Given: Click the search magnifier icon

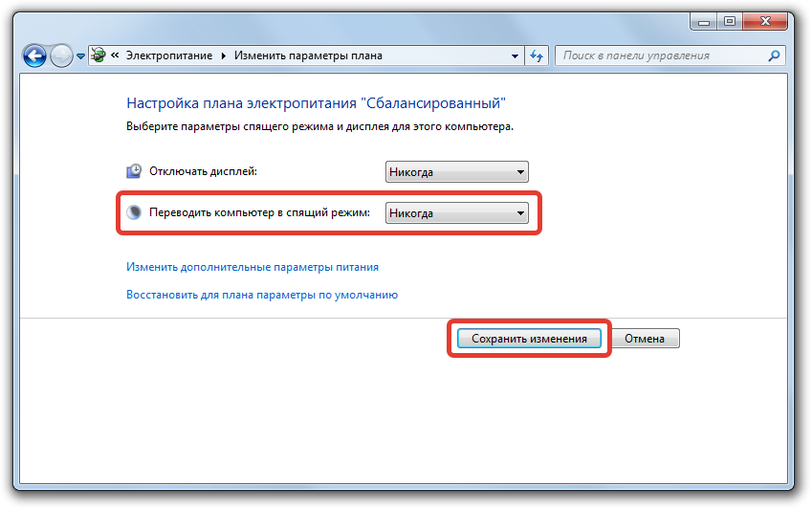Looking at the screenshot, I should 774,55.
